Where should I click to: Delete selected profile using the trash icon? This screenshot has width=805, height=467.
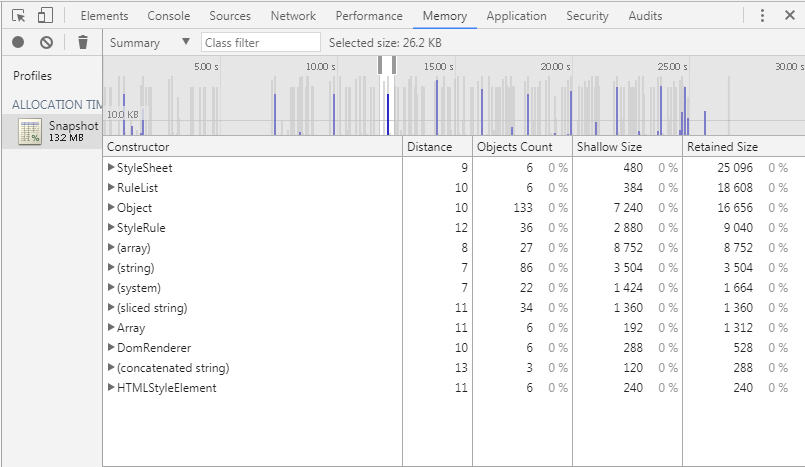[83, 42]
